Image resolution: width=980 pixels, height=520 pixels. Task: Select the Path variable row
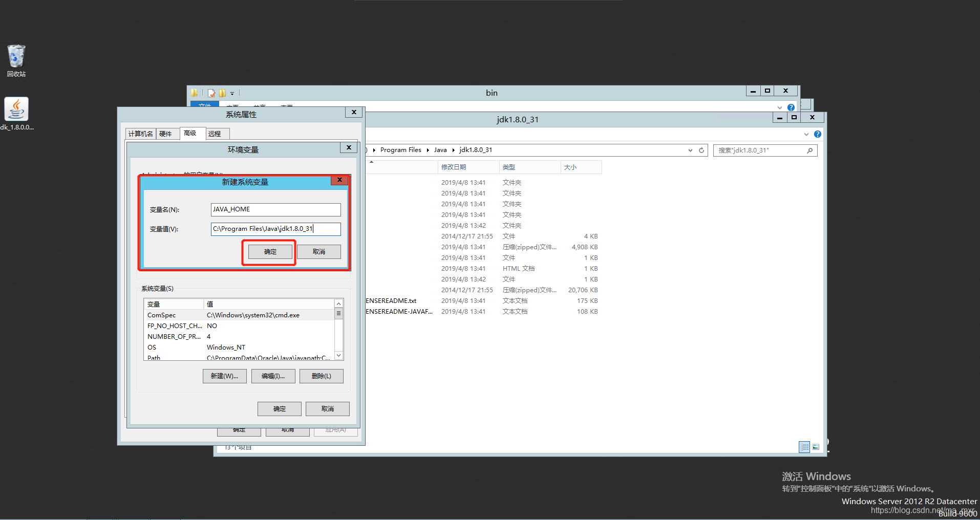click(239, 357)
